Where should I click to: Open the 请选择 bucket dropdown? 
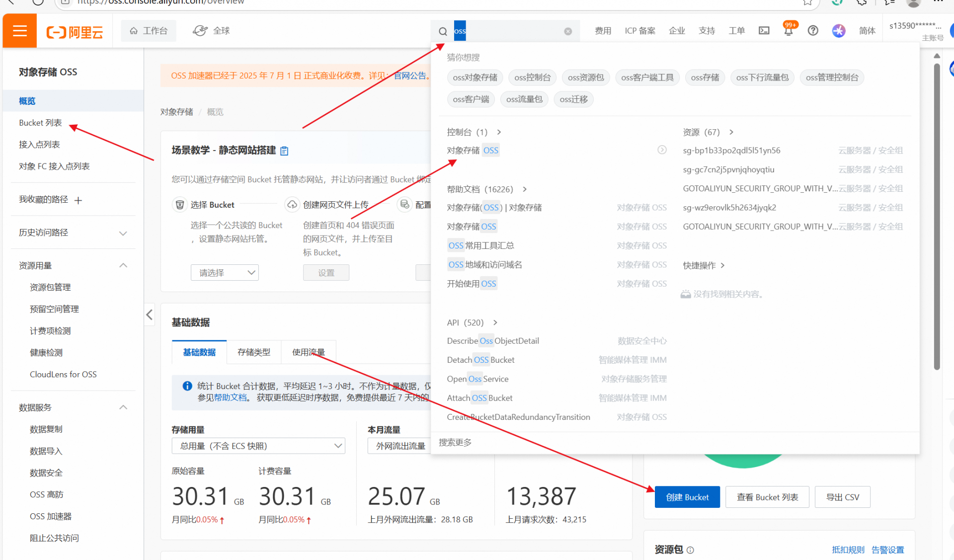[225, 273]
